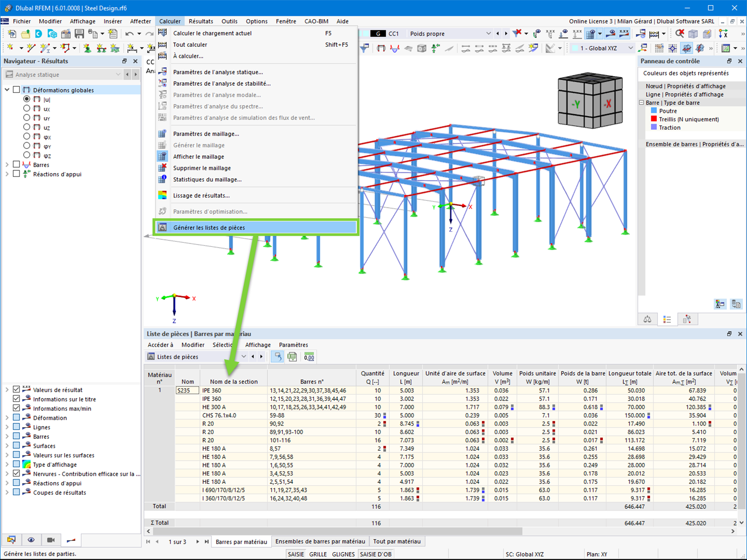The image size is (747, 560).
Task: Go to previous load case arrow
Action: pyautogui.click(x=498, y=34)
